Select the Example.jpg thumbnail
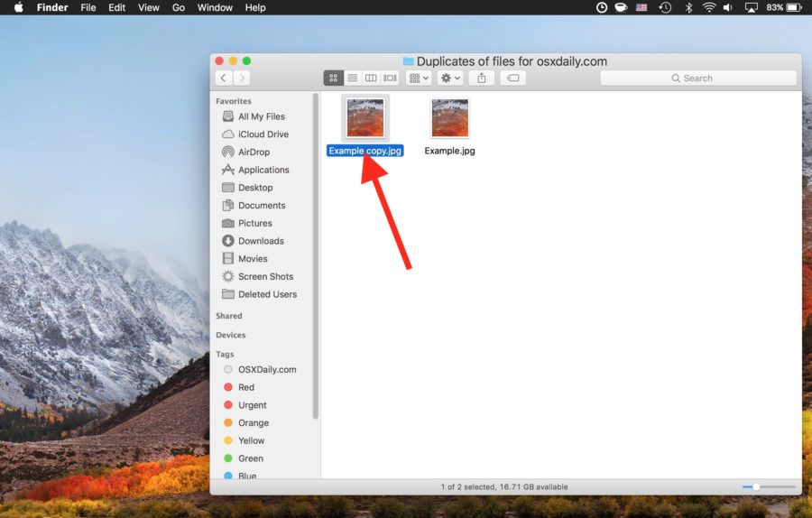This screenshot has height=518, width=812. (449, 118)
